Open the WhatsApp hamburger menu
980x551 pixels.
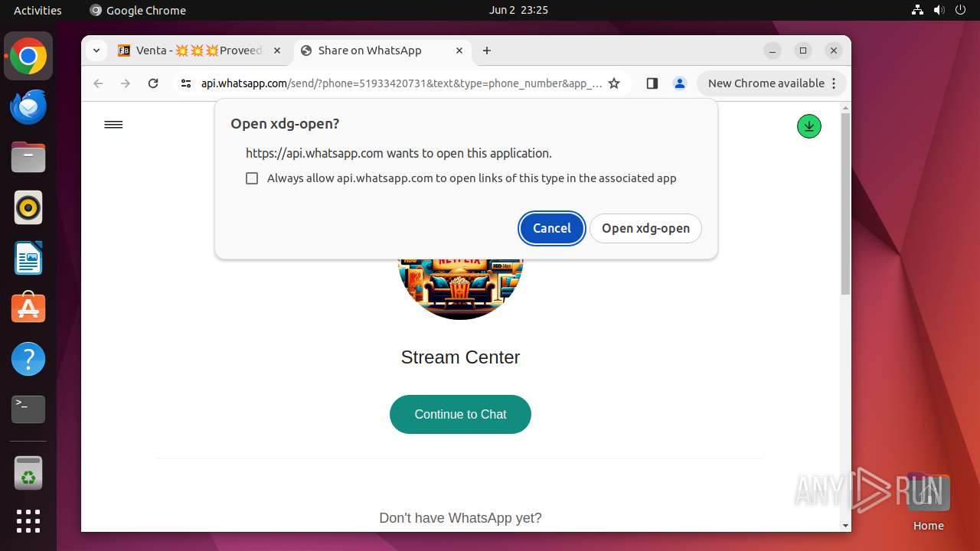pos(113,125)
